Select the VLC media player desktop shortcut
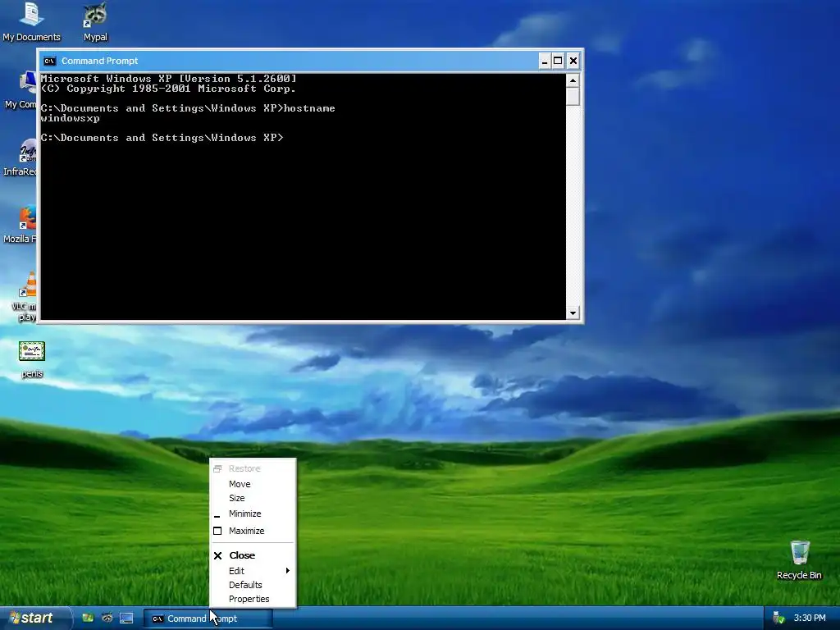The height and width of the screenshot is (630, 840). [x=24, y=295]
